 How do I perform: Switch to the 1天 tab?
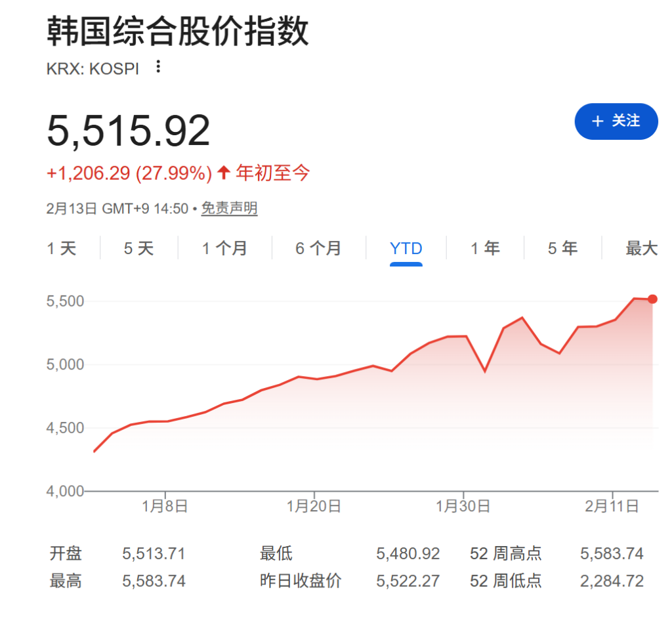[x=62, y=248]
